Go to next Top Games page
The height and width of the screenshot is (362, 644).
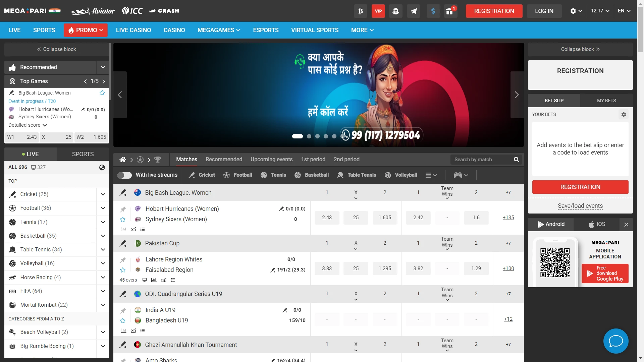(104, 81)
